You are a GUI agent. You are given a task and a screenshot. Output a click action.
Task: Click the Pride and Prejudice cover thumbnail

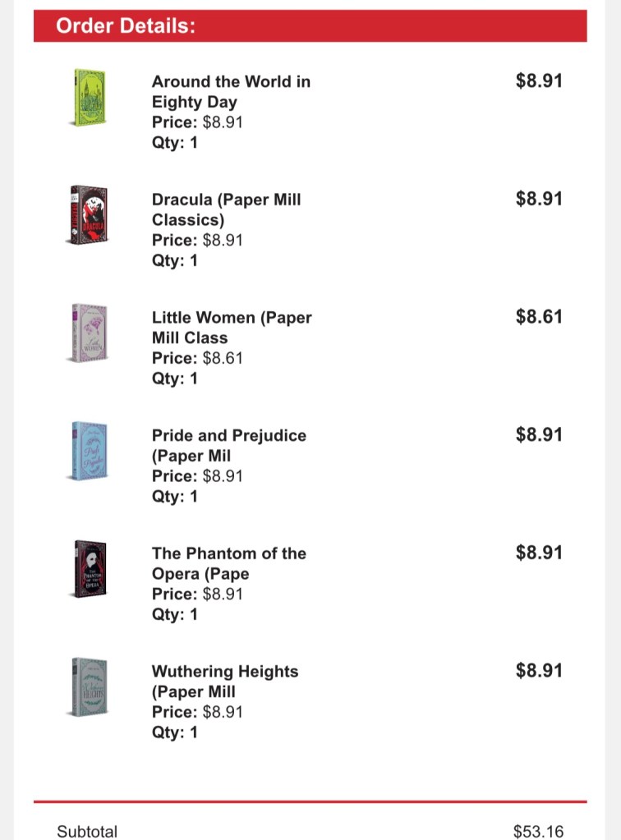tap(86, 451)
